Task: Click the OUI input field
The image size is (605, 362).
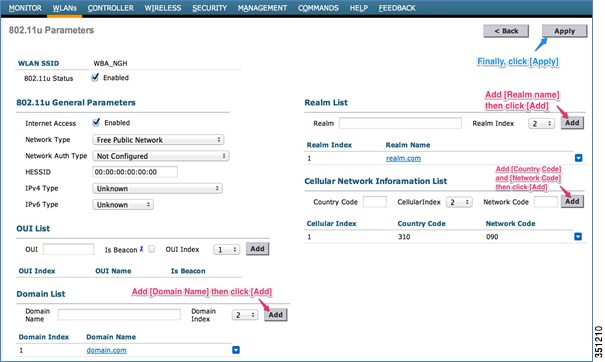Action: 69,249
